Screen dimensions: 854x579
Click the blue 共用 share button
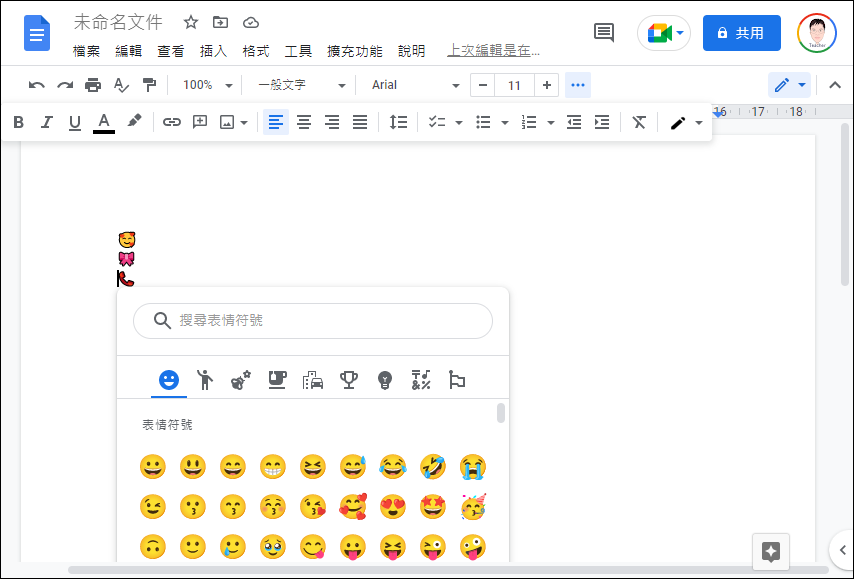pyautogui.click(x=741, y=33)
